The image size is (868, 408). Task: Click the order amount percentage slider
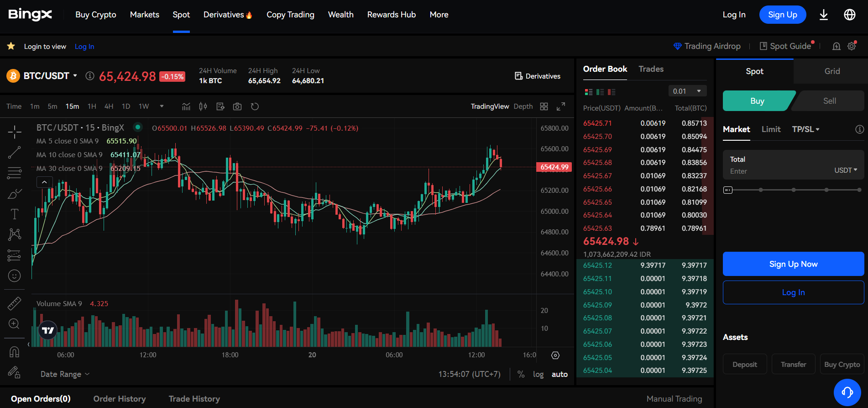(x=793, y=190)
